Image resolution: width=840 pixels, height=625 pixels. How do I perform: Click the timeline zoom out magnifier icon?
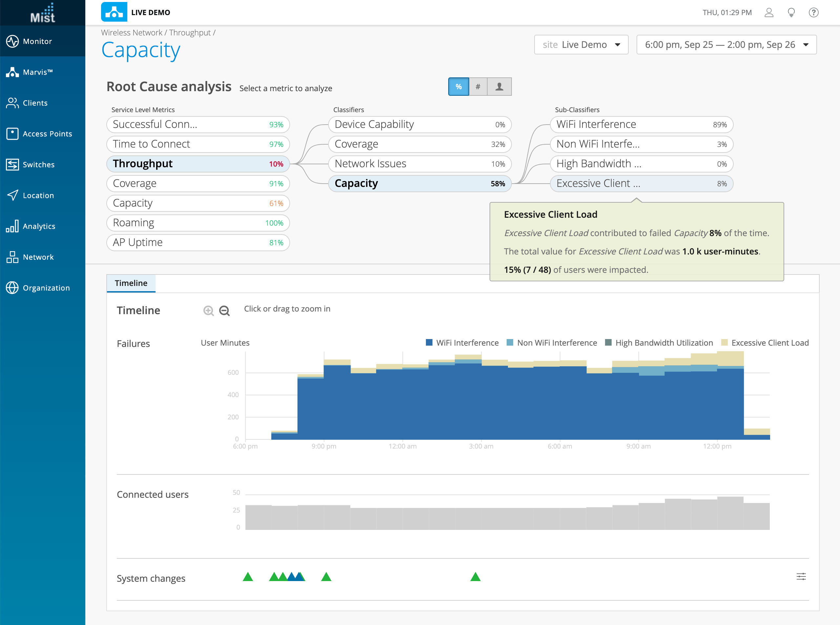pyautogui.click(x=224, y=311)
